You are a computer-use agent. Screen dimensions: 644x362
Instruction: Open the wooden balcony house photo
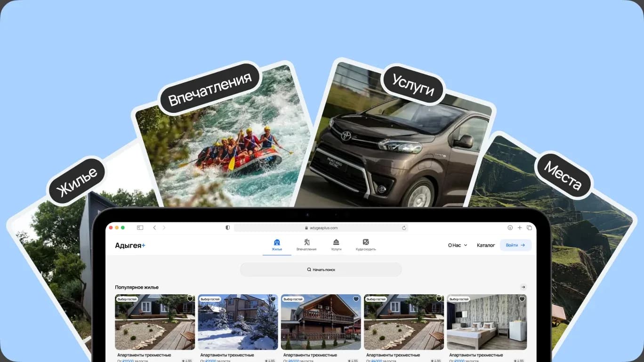click(321, 322)
